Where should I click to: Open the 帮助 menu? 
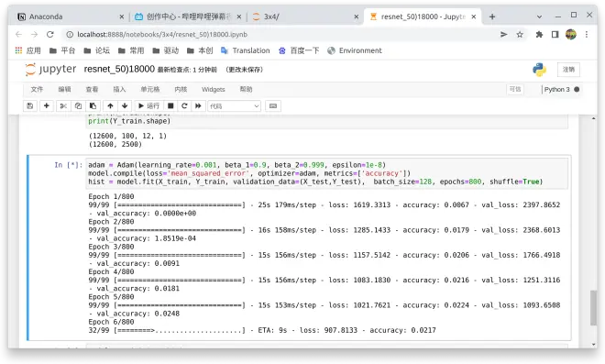point(246,89)
